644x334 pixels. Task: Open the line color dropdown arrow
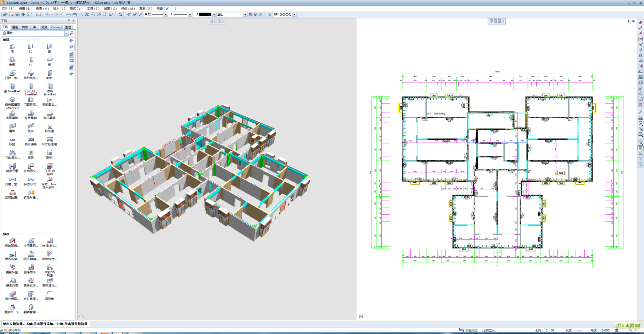tap(214, 15)
